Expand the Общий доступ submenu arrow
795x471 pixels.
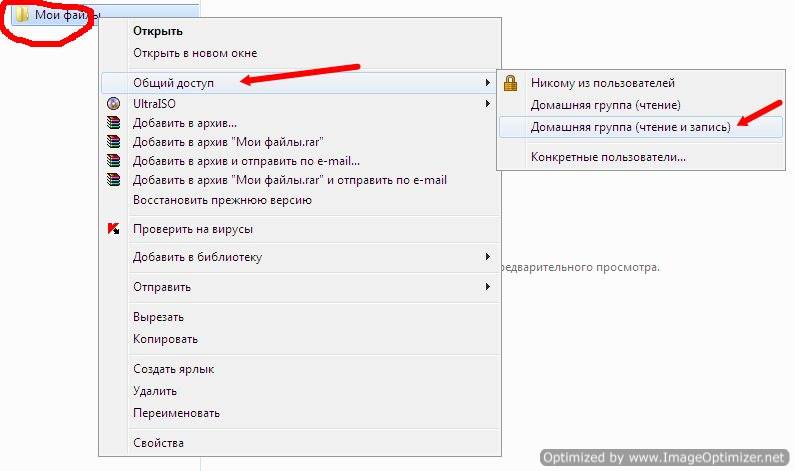(x=487, y=82)
